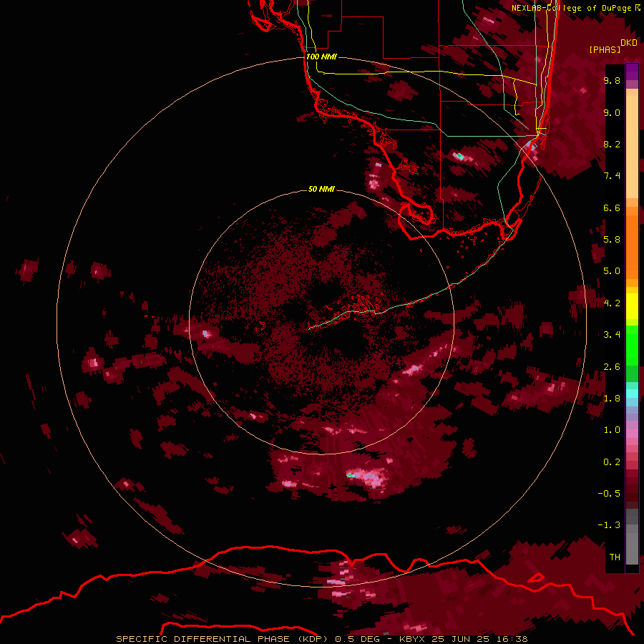Click the DKD label above the color scale
This screenshot has width=644, height=644.
629,43
